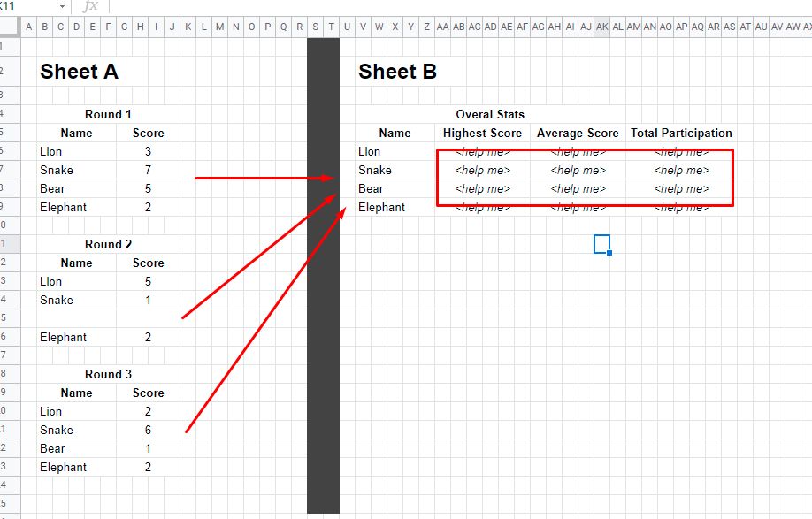
Task: Select column S header
Action: point(316,27)
